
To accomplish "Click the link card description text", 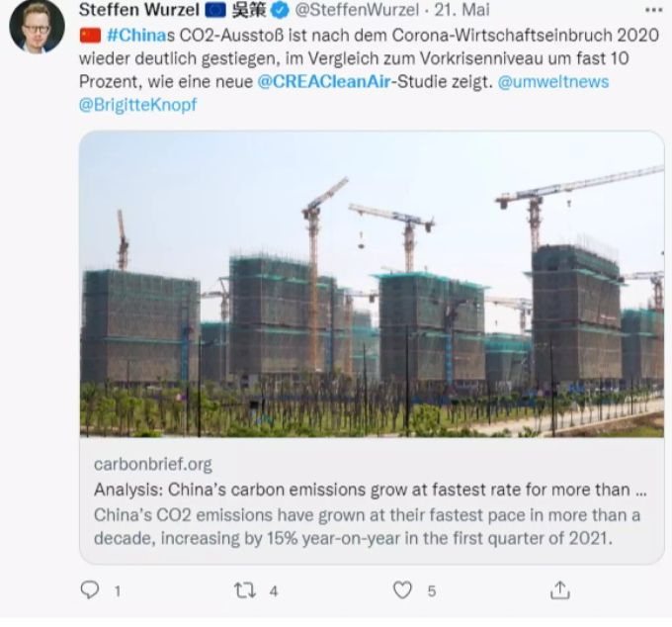I will (368, 526).
